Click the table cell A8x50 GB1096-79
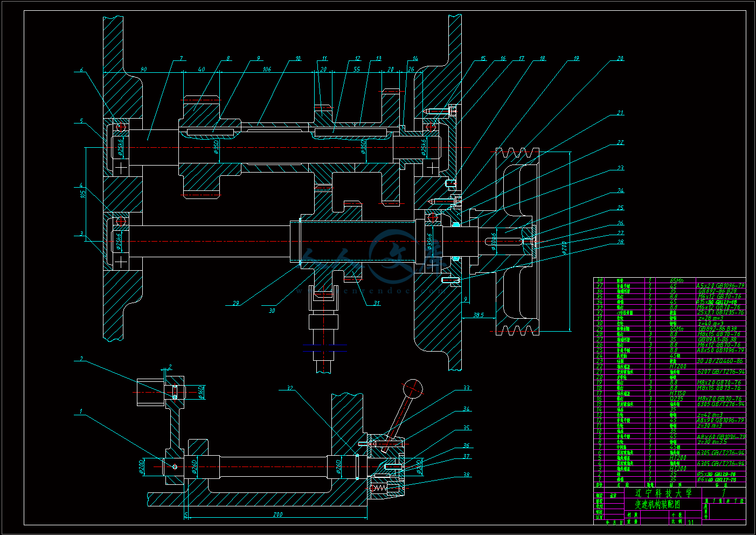The width and height of the screenshot is (756, 535). click(721, 350)
